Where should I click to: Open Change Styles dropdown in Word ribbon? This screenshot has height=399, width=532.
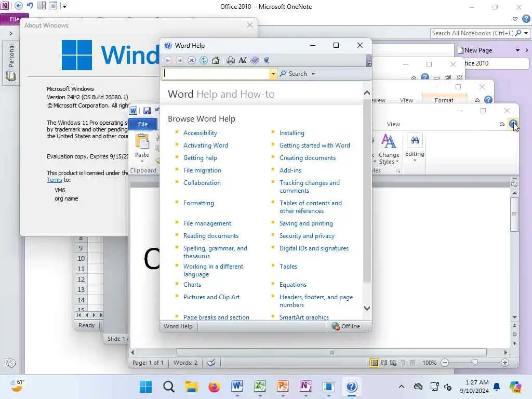[389, 149]
